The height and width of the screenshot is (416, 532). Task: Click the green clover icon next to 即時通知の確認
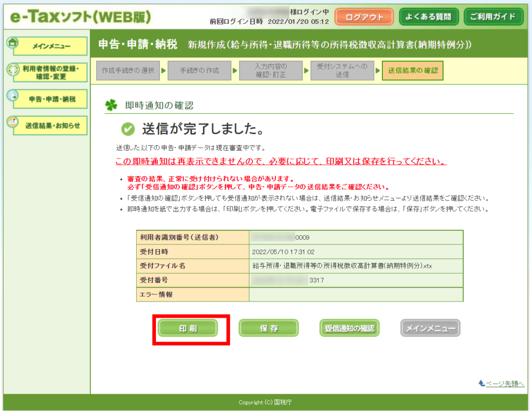pos(111,105)
